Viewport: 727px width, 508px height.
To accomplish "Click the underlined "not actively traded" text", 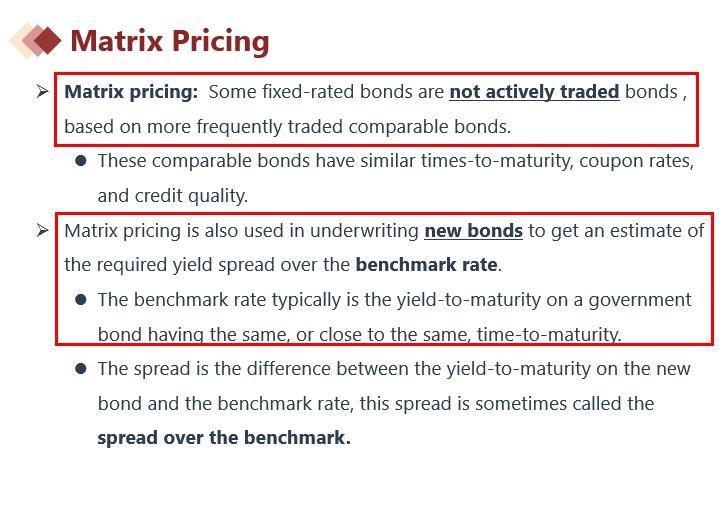I will click(534, 92).
